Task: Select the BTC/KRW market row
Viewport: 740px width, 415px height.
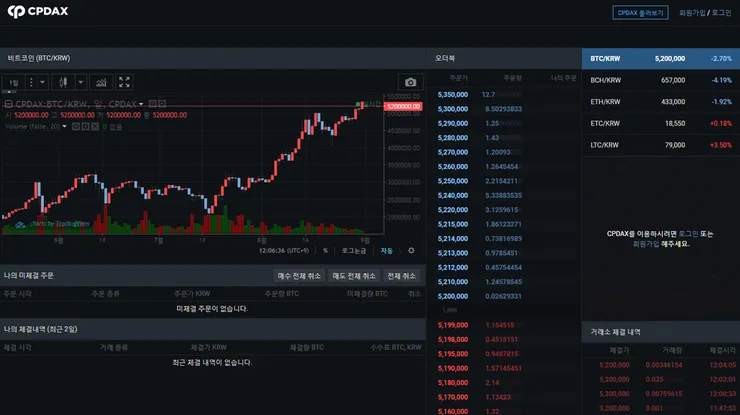Action: pyautogui.click(x=661, y=59)
